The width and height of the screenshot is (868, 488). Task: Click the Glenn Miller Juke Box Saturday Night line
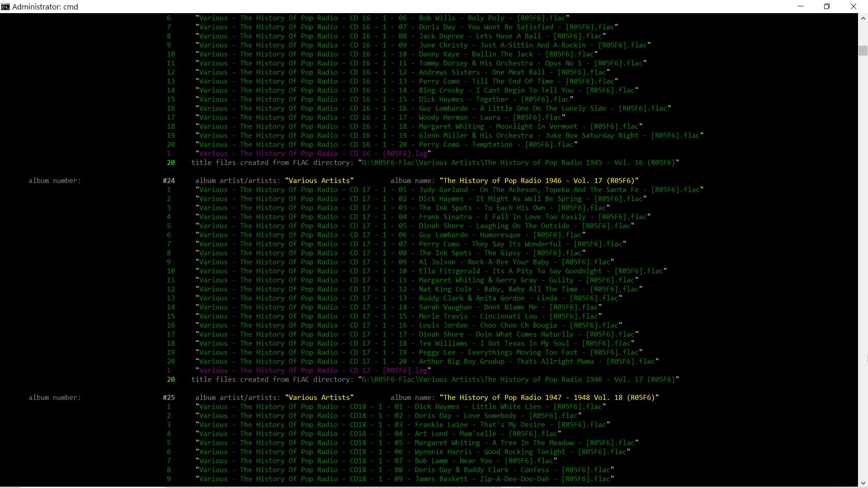tap(449, 136)
